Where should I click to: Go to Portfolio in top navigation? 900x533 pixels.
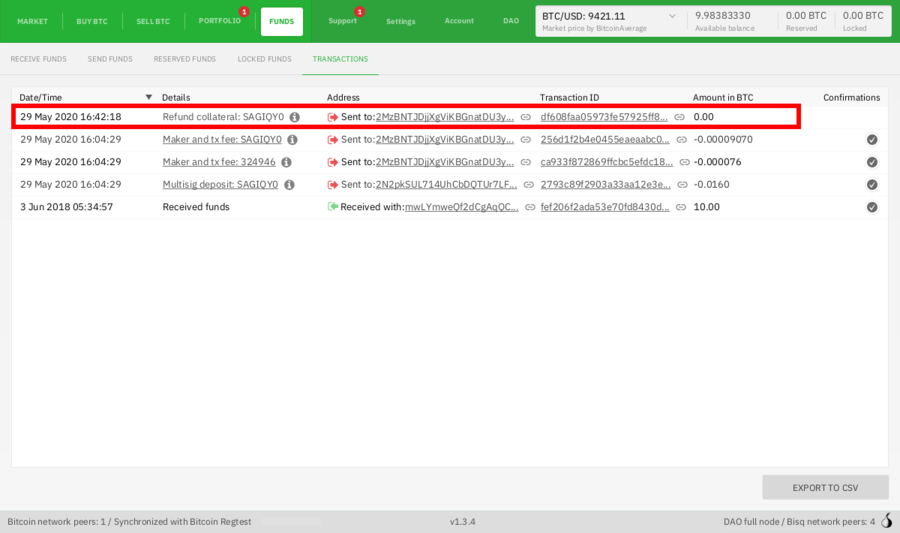[x=220, y=21]
